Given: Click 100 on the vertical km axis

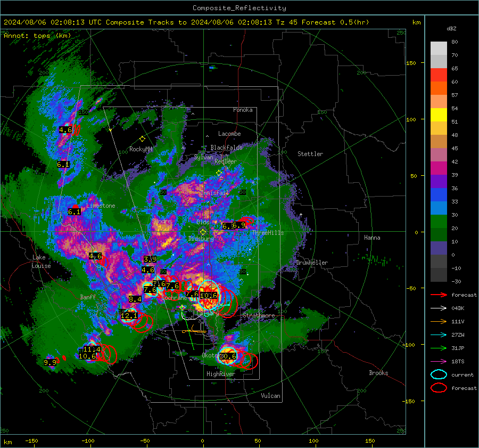Looking at the screenshot, I should coord(411,119).
